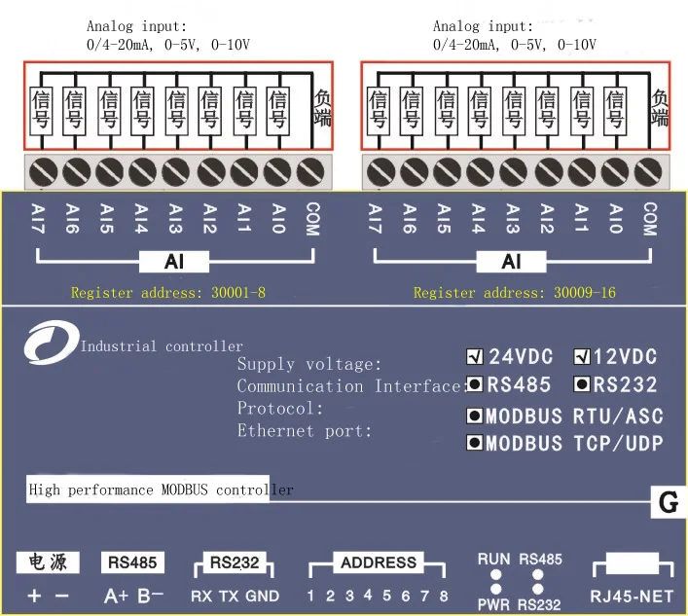The image size is (688, 616).
Task: Select the MODBUS RTU/ASC protocol option
Action: point(474,416)
